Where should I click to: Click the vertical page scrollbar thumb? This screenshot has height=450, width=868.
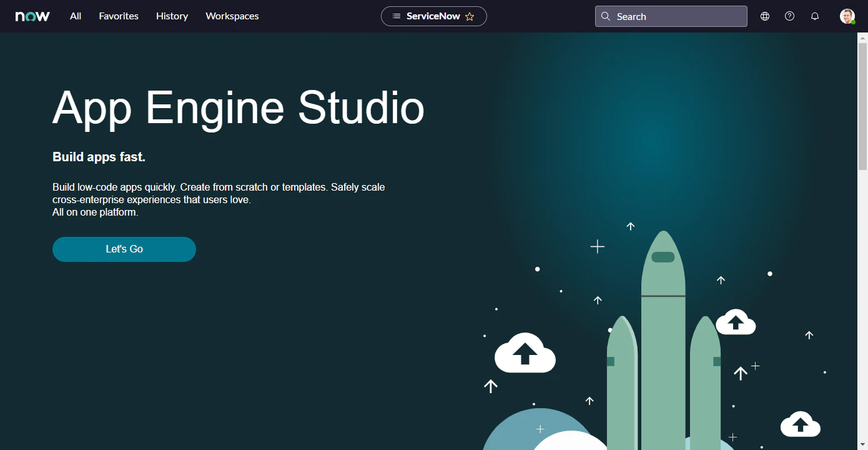[862, 106]
